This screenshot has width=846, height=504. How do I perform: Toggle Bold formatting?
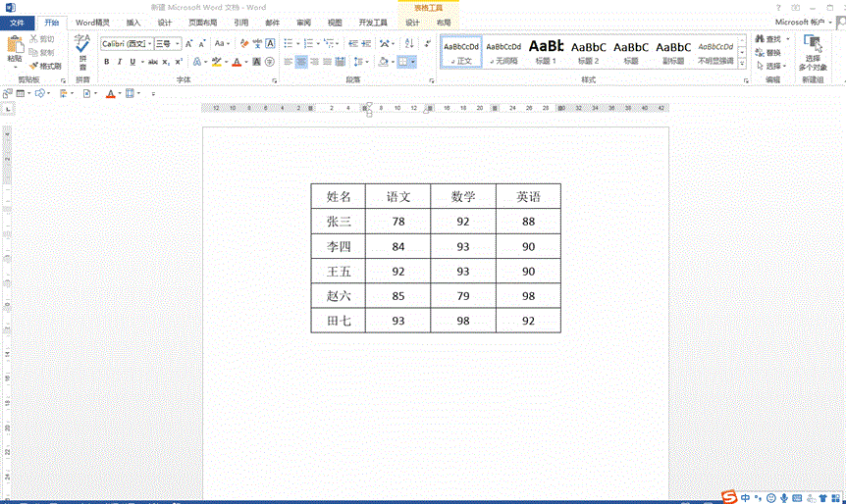[106, 62]
